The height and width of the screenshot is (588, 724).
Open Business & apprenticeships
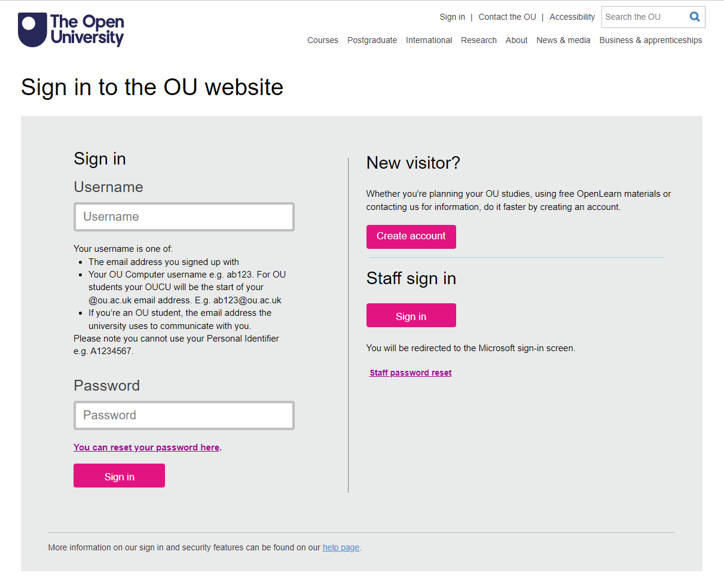tap(650, 40)
